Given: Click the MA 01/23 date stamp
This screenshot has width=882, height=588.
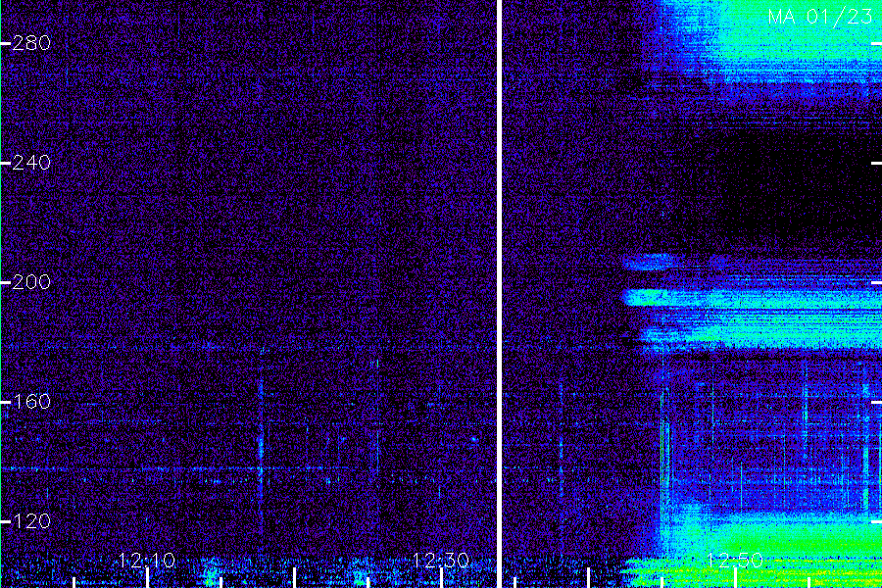Looking at the screenshot, I should click(820, 17).
